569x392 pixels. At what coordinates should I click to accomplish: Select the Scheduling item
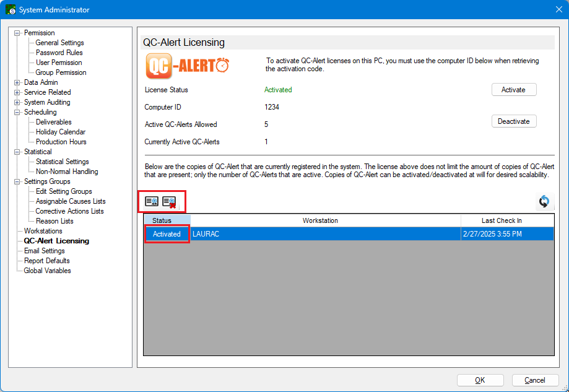pos(40,112)
